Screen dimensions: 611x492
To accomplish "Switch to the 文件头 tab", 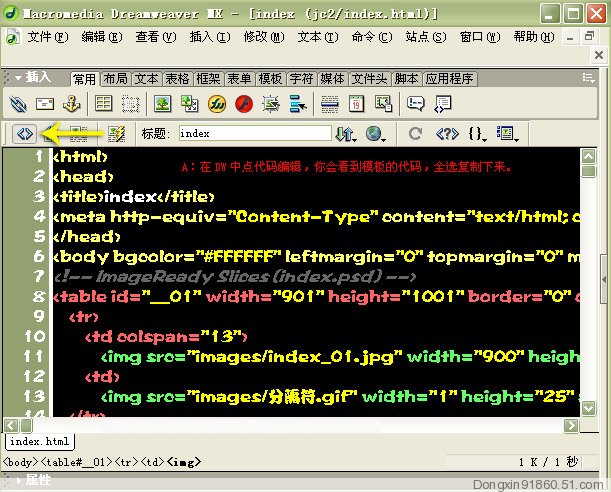I will (x=369, y=79).
